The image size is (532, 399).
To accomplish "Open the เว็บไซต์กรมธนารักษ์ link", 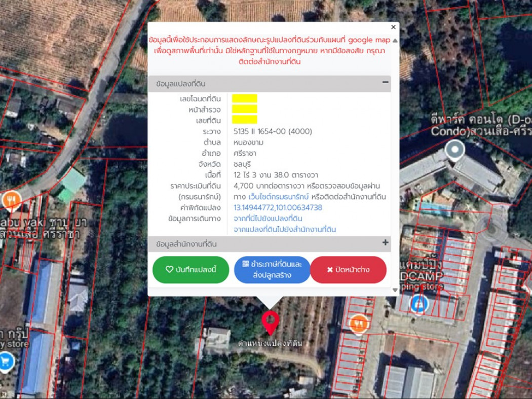I will tap(279, 197).
